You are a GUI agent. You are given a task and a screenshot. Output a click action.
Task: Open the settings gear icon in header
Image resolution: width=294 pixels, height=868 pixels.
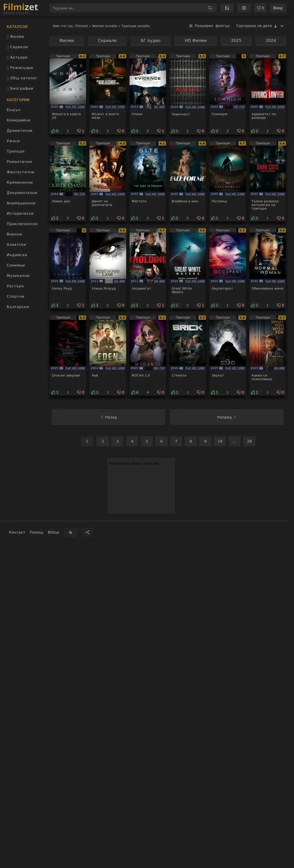click(x=244, y=8)
